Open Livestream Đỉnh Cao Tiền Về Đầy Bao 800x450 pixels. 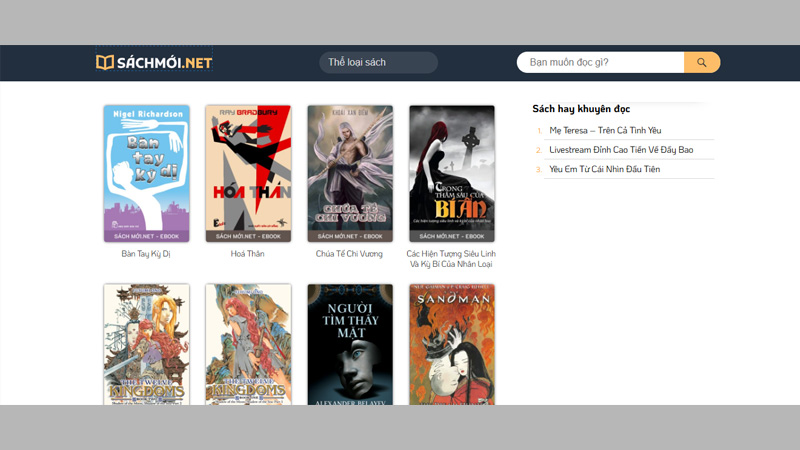[621, 149]
